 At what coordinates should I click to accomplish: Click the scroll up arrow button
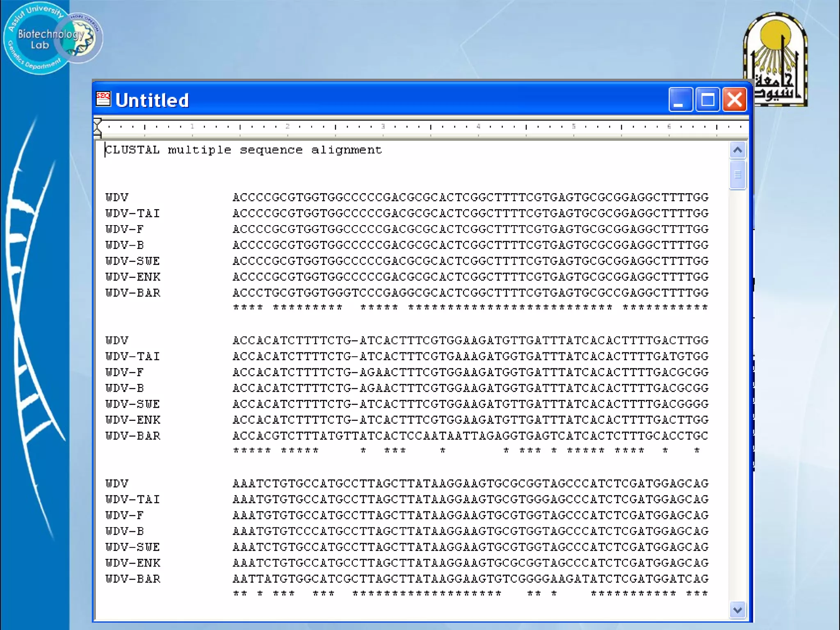[x=737, y=150]
